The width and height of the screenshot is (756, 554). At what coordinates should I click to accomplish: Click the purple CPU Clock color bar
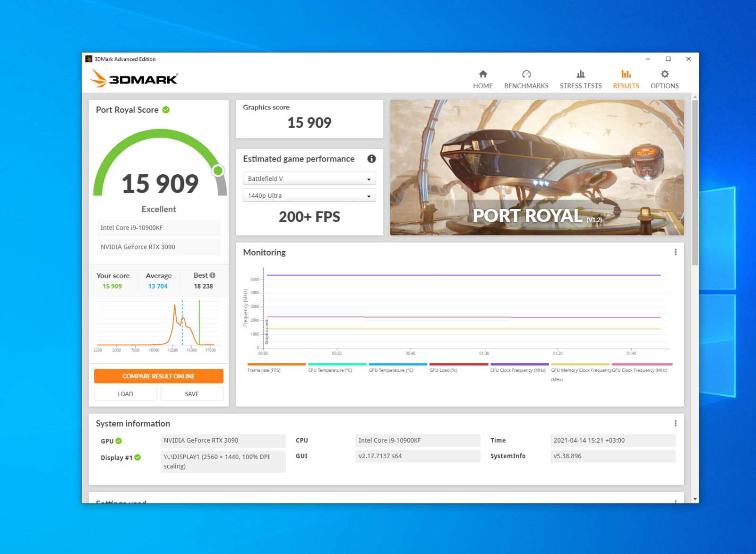click(520, 364)
